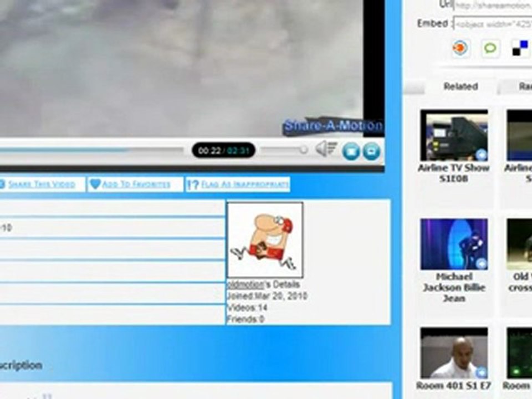Click the green speech bubble icon
Viewport: 532px width, 399px height.
click(x=490, y=48)
